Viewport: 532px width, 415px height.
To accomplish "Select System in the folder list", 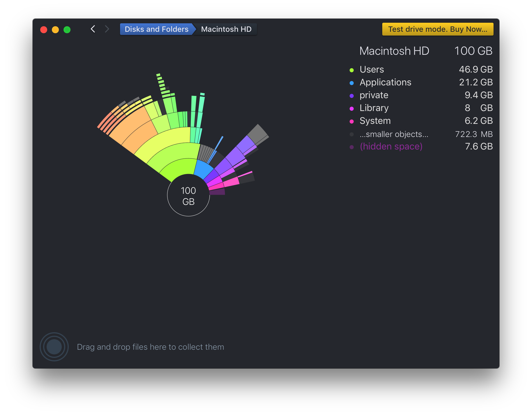I will pyautogui.click(x=421, y=121).
